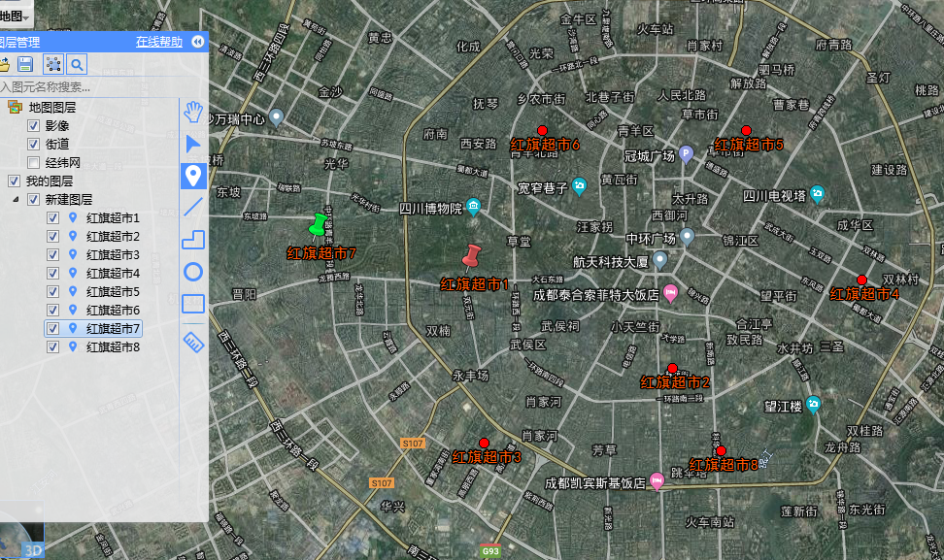Click the red dot marker 红旗超市2

click(672, 368)
